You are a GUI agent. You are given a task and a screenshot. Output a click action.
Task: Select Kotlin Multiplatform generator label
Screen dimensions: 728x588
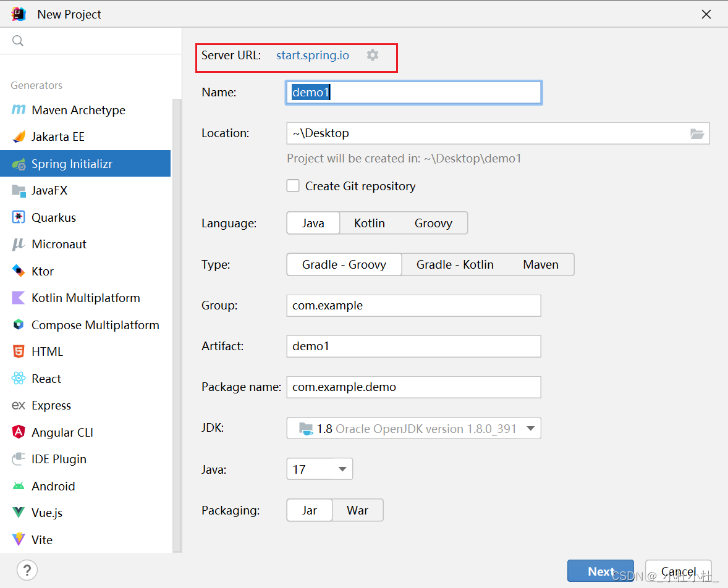tap(86, 298)
